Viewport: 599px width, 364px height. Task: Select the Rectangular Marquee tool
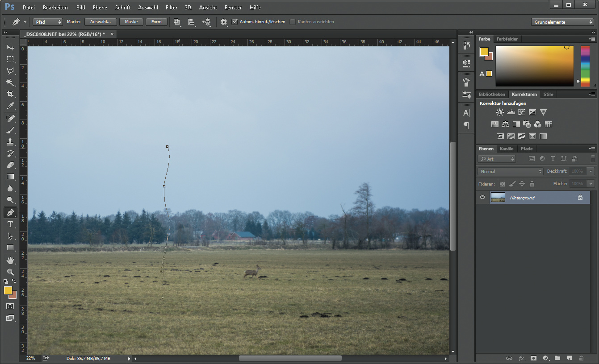coord(10,59)
